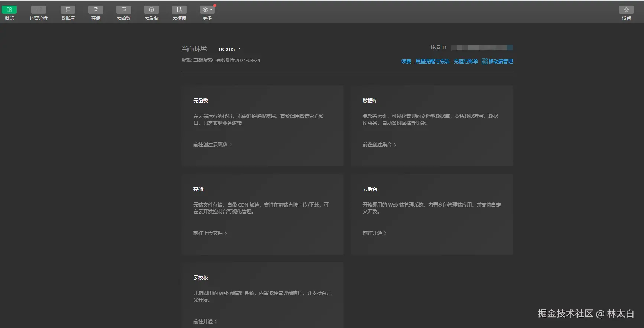
Task: Open the 存储 storage toolbar icon
Action: (96, 10)
